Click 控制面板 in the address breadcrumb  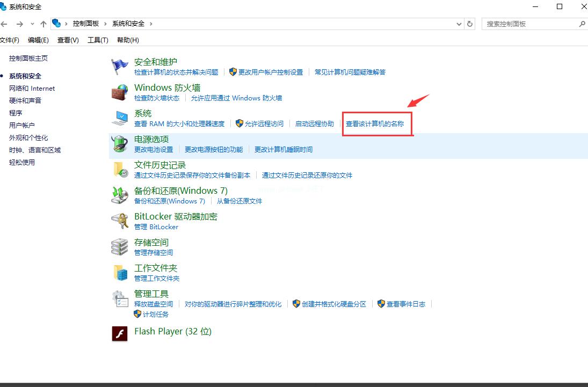[85, 24]
